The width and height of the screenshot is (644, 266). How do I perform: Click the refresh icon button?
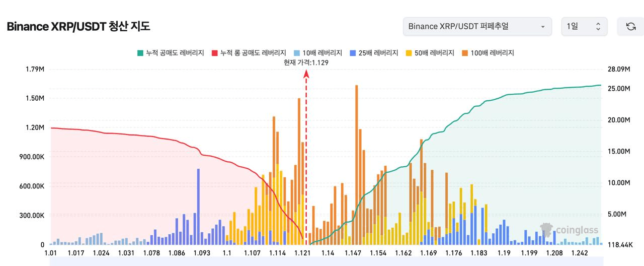[630, 26]
